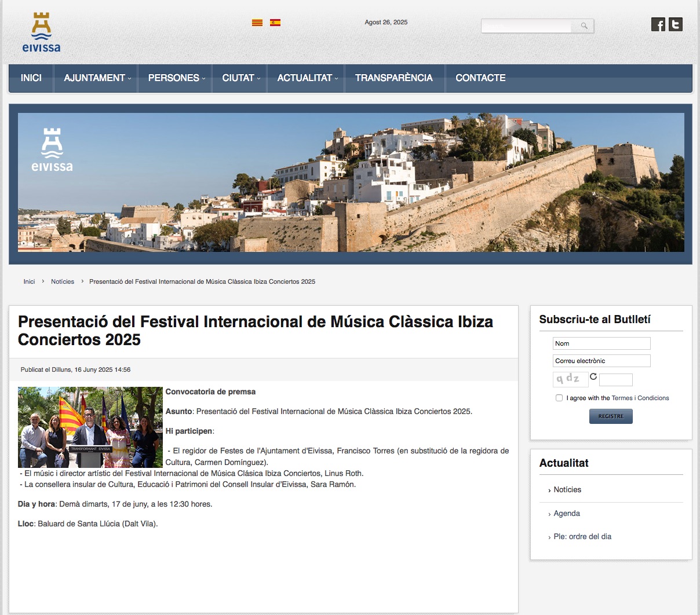This screenshot has height=615, width=700.
Task: Open the Termes i Condicions link
Action: [640, 398]
